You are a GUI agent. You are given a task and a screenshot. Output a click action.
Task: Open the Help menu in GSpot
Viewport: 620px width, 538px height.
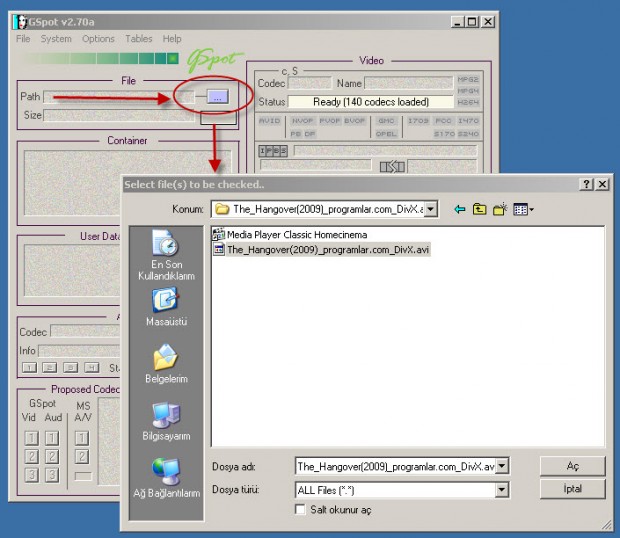[x=172, y=39]
